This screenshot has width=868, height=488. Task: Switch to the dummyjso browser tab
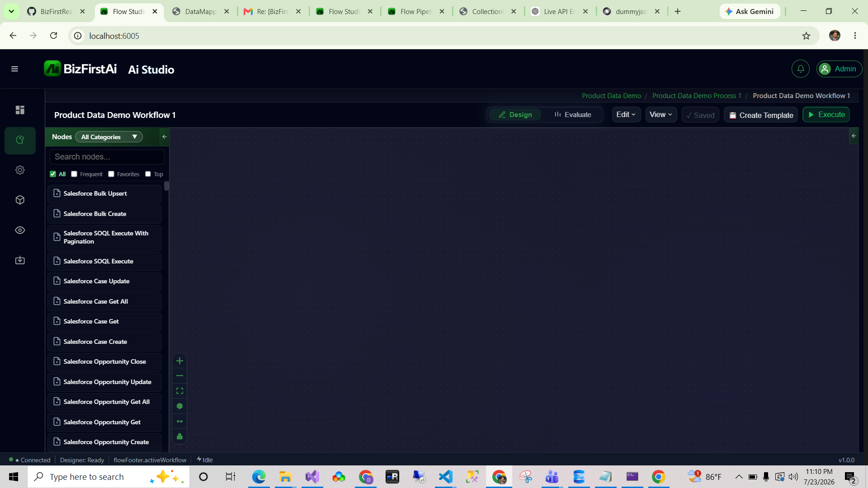tap(631, 11)
